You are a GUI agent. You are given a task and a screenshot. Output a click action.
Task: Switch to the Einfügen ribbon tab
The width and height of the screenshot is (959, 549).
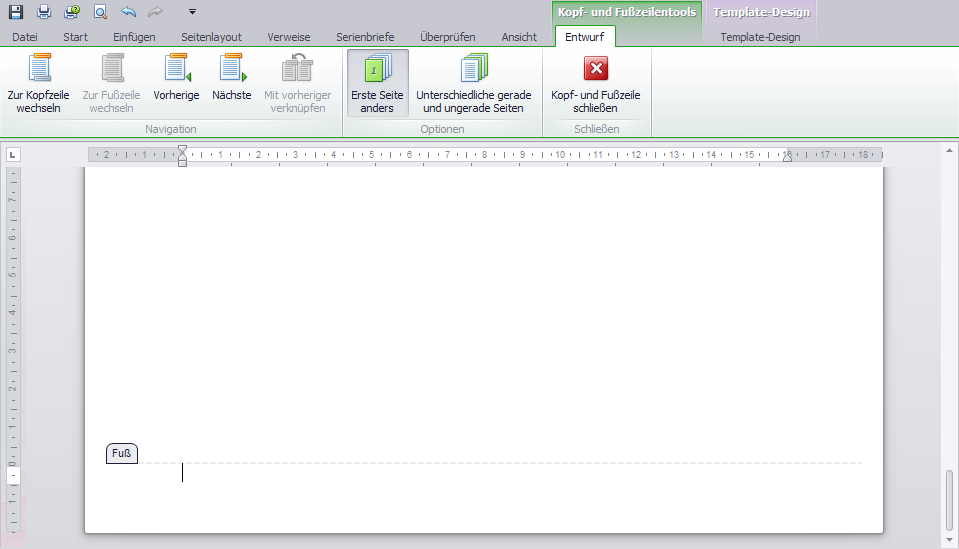pos(134,37)
